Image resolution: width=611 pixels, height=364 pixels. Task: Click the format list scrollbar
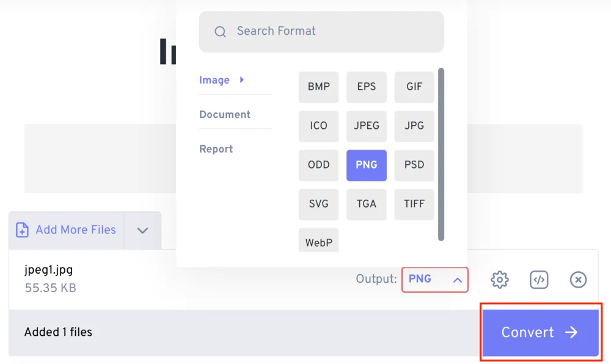coord(441,154)
